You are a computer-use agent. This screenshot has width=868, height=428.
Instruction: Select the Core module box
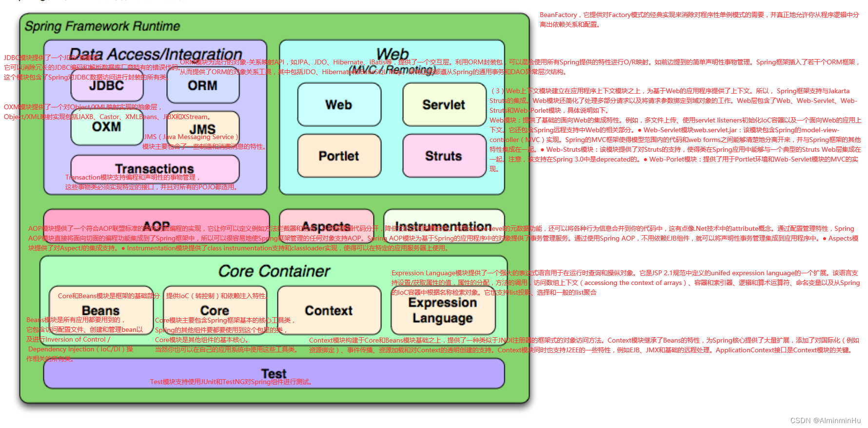pos(215,310)
